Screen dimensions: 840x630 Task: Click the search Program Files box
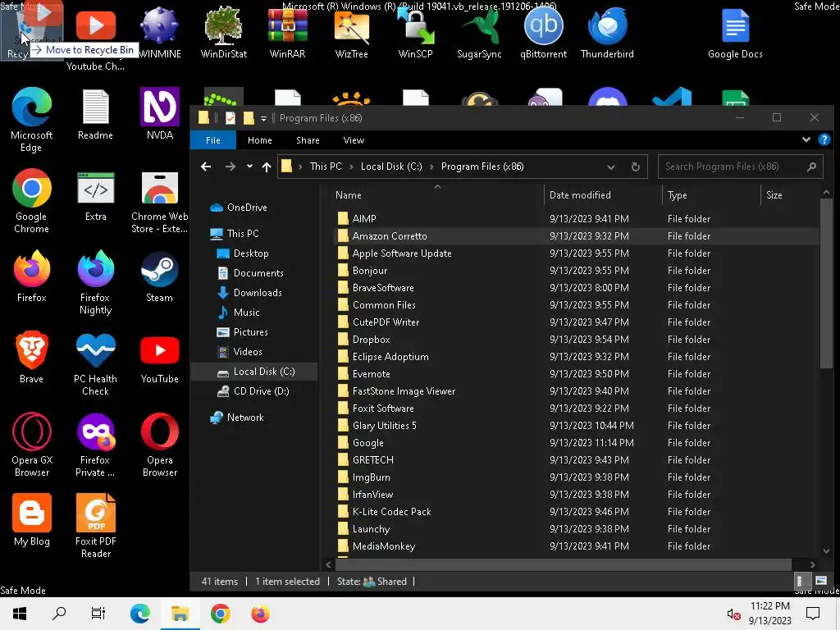tap(740, 167)
